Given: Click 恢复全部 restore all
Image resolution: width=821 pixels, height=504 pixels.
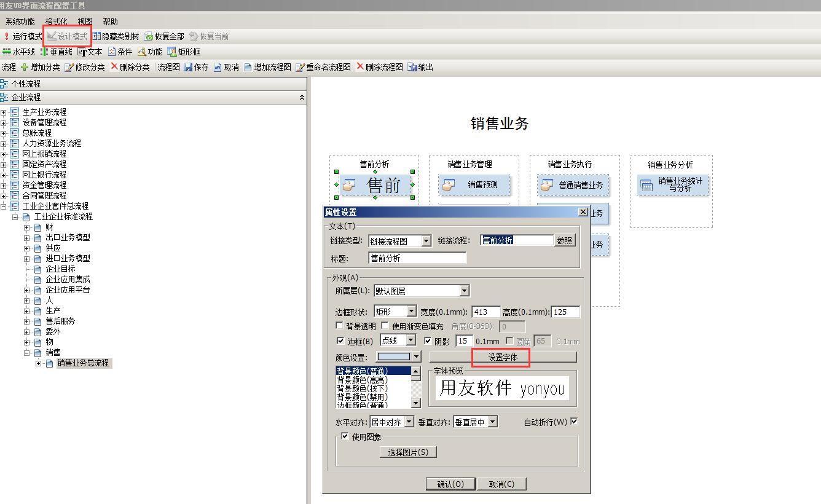Looking at the screenshot, I should (164, 36).
